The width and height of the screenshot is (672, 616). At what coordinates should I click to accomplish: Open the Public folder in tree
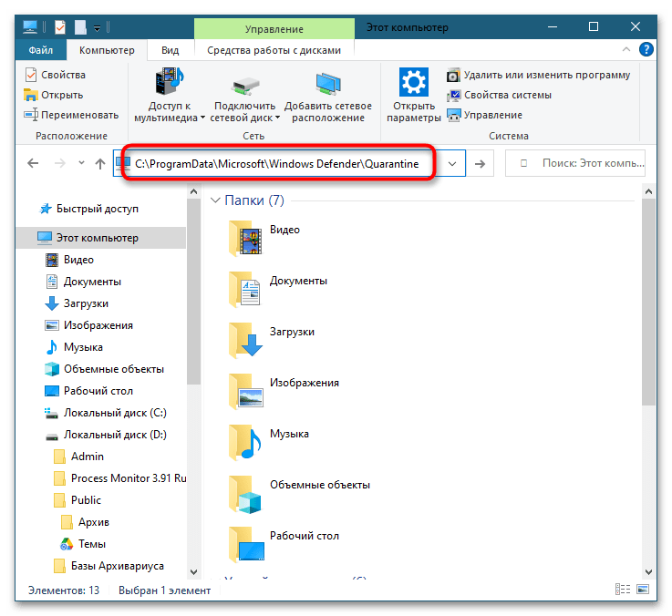pyautogui.click(x=78, y=500)
